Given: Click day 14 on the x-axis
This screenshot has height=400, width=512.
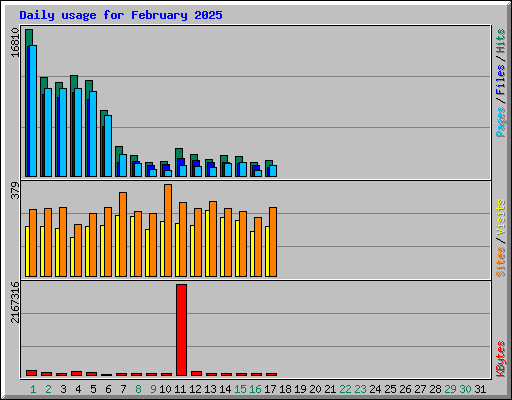Looking at the screenshot, I should pyautogui.click(x=225, y=389).
